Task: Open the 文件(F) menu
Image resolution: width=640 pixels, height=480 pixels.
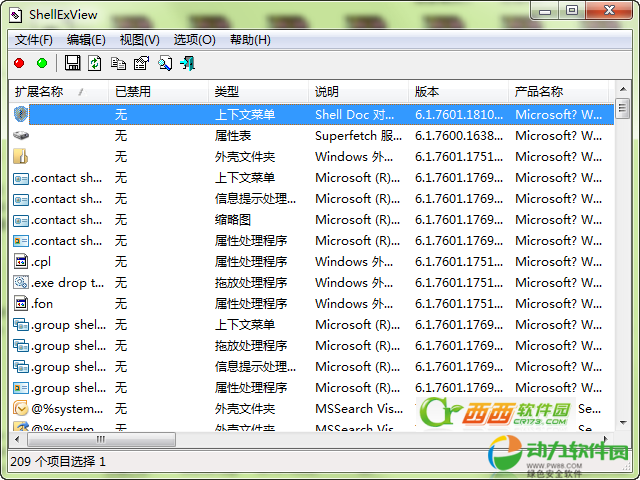Action: click(x=34, y=40)
